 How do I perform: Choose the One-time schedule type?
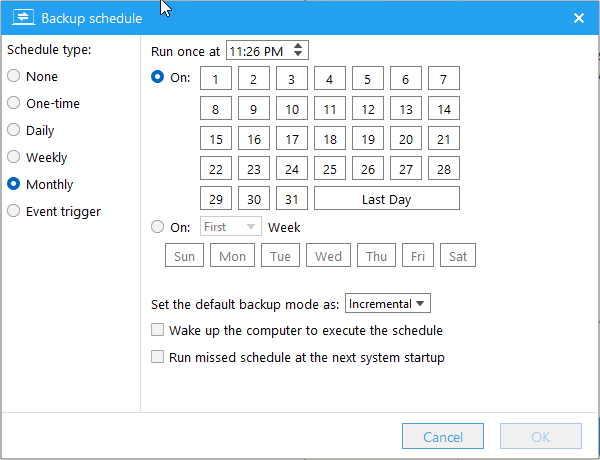pos(14,103)
